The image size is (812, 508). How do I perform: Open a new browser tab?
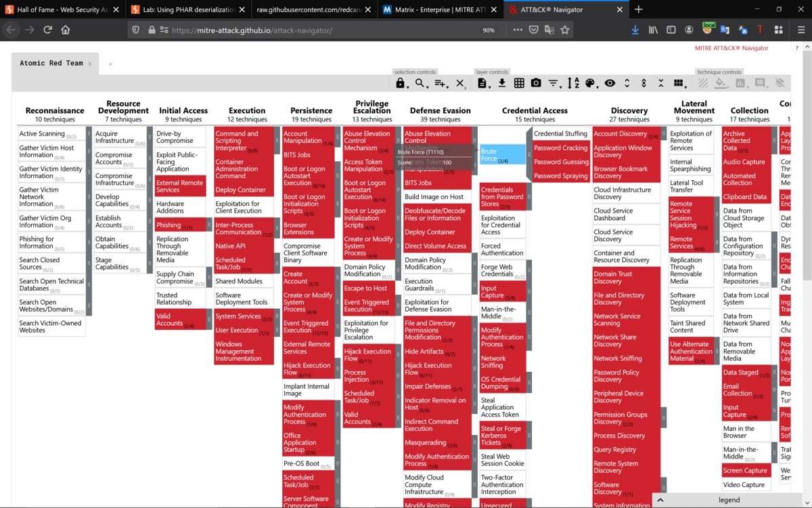(x=639, y=9)
